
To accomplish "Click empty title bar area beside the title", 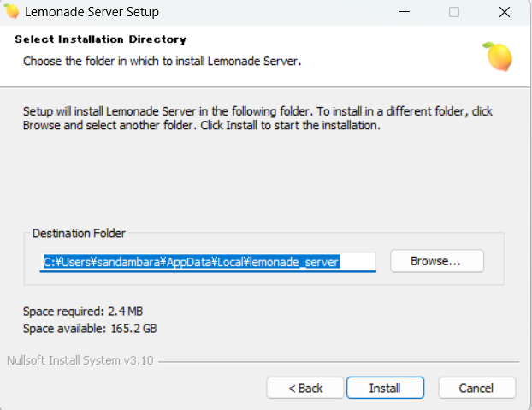I will pyautogui.click(x=274, y=13).
